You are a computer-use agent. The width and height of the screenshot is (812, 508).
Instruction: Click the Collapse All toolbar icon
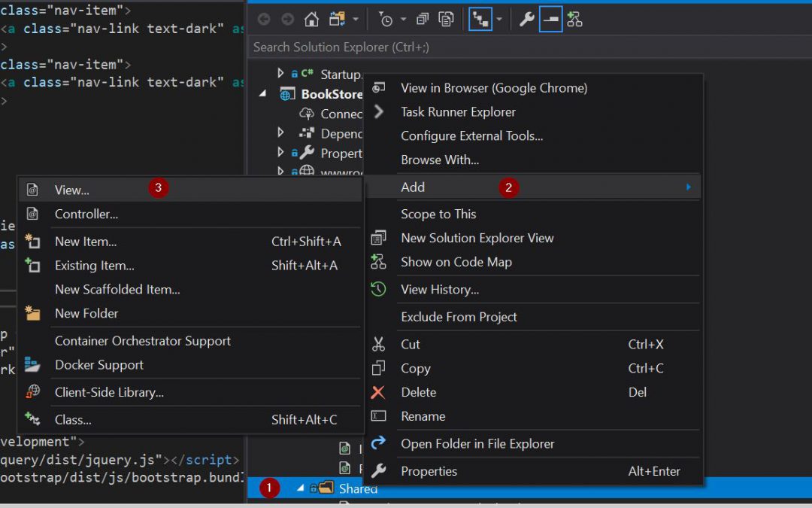[423, 20]
